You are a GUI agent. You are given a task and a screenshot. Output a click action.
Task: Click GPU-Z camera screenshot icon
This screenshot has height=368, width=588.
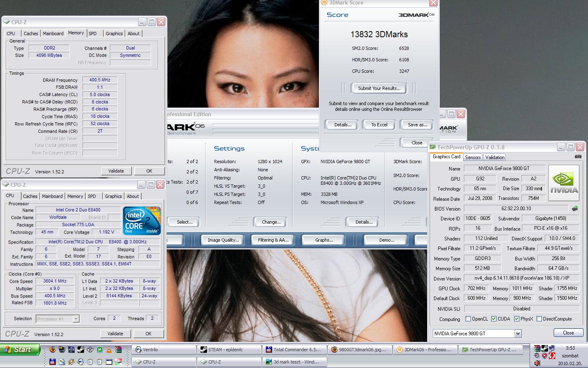pyautogui.click(x=578, y=157)
